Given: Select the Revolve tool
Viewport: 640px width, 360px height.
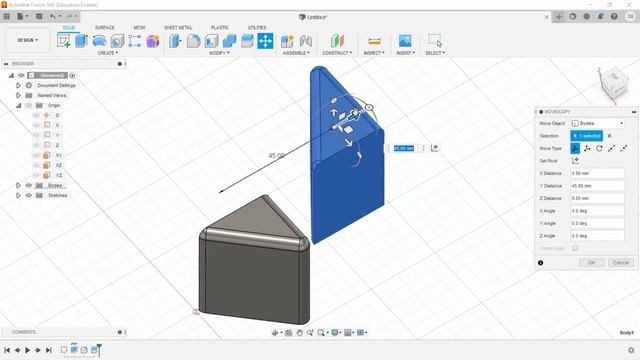Looking at the screenshot, I should click(x=99, y=41).
